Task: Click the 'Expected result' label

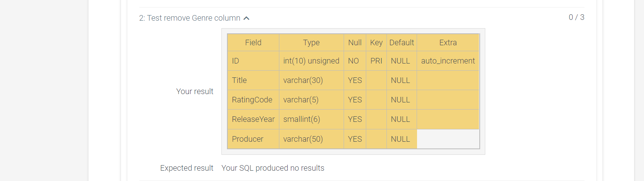Action: (187, 168)
